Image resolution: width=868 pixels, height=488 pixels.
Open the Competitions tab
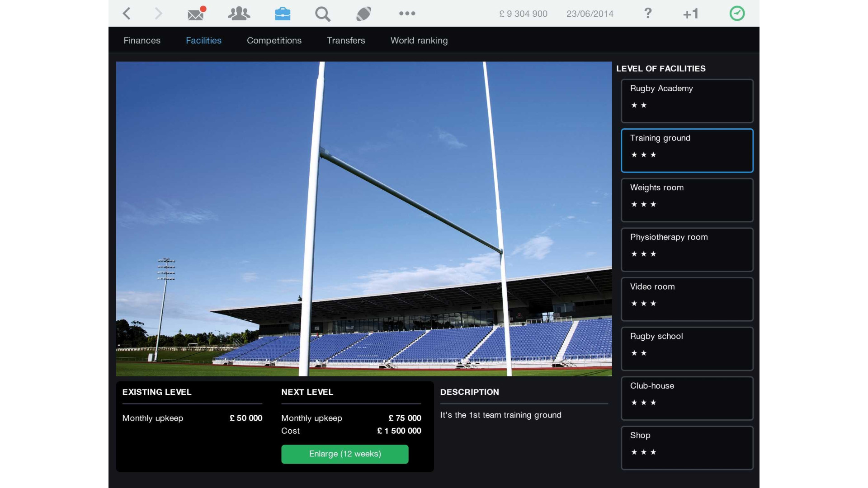[x=274, y=41]
